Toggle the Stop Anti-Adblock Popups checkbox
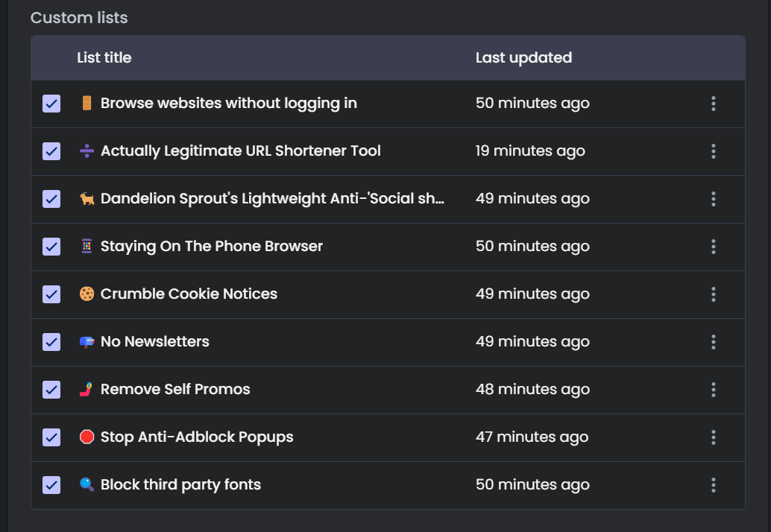The image size is (771, 532). coord(51,437)
